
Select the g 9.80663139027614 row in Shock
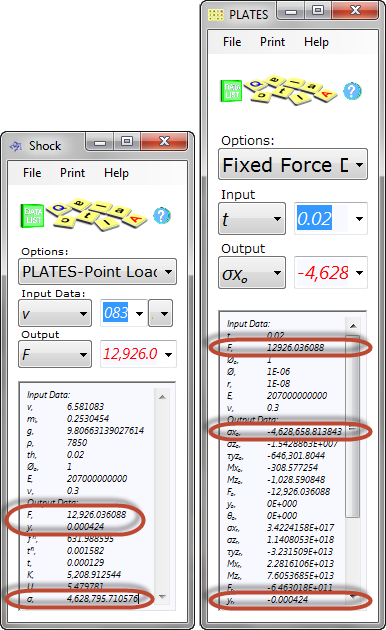[85, 431]
